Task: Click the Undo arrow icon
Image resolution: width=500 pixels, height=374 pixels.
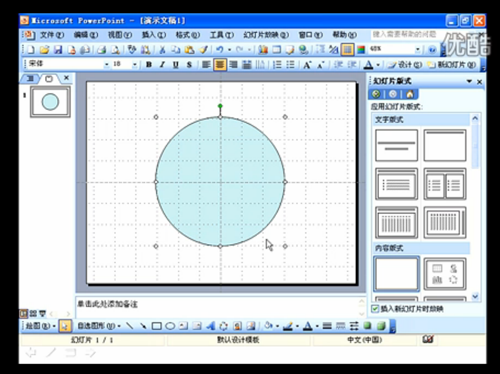Action: pos(219,50)
